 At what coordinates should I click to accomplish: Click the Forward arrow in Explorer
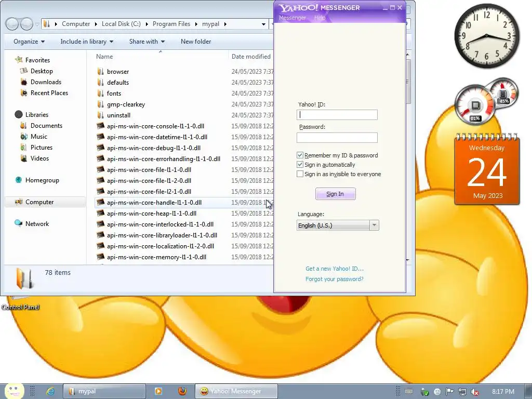26,24
